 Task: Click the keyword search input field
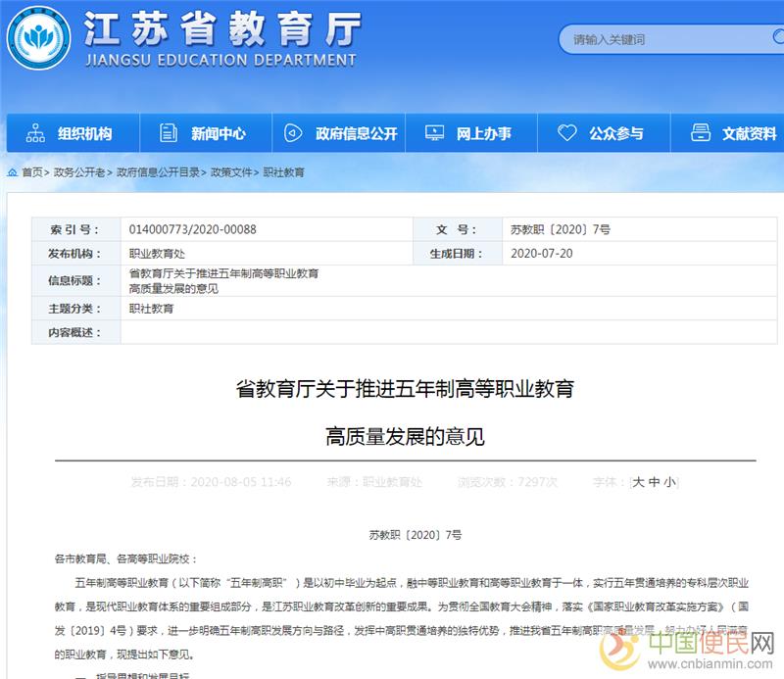(x=666, y=39)
